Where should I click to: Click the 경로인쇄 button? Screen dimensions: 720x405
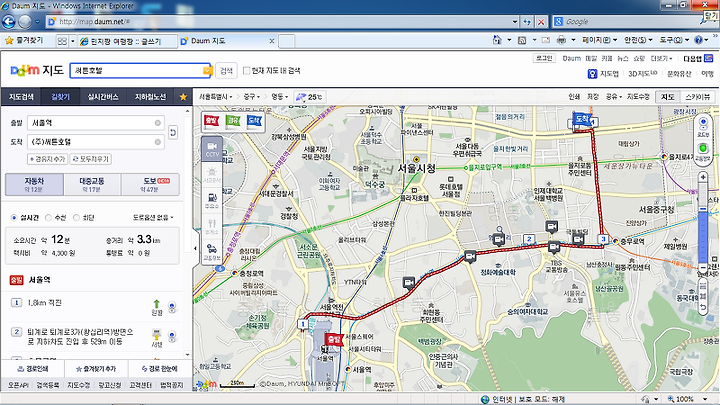pos(33,369)
